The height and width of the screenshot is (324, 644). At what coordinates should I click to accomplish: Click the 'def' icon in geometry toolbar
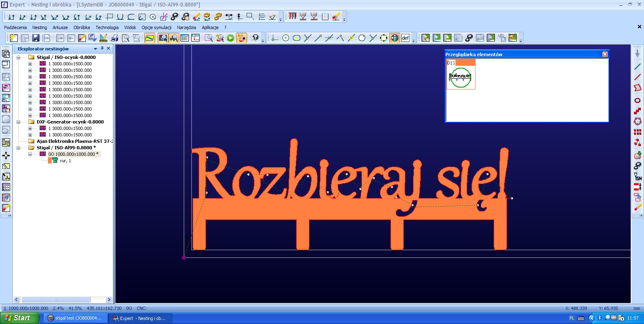tap(405, 38)
